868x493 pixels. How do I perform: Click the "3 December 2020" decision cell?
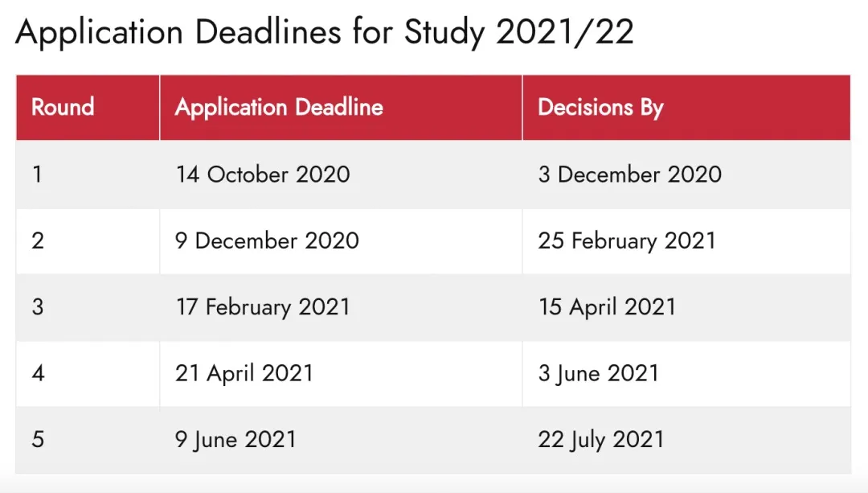point(629,175)
